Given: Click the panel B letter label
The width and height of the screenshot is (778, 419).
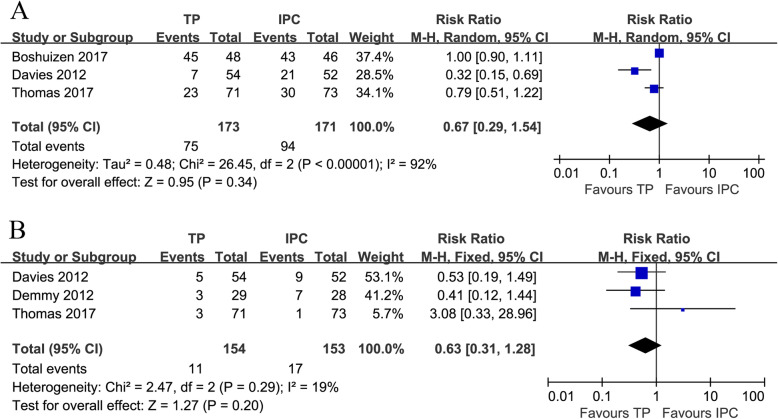Looking at the screenshot, I should point(20,228).
